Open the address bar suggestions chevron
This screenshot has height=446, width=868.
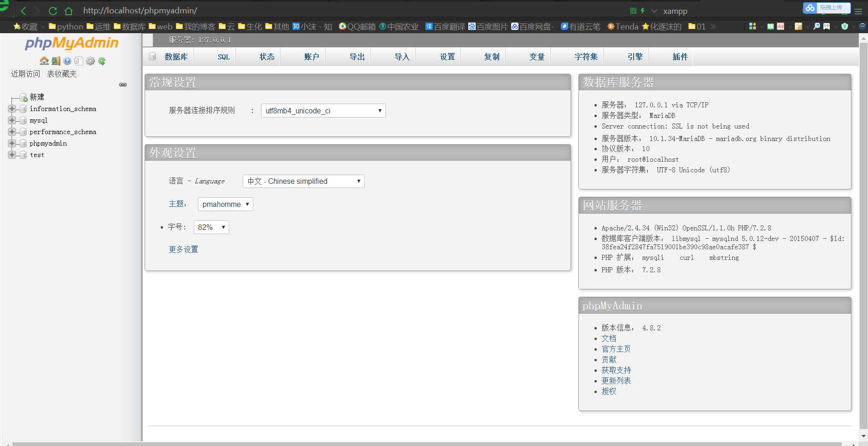[x=654, y=11]
